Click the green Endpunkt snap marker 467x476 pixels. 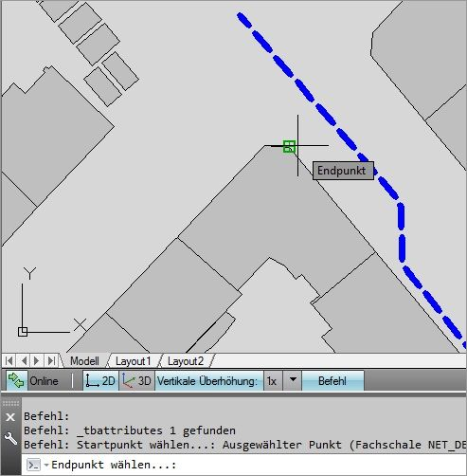(x=289, y=147)
